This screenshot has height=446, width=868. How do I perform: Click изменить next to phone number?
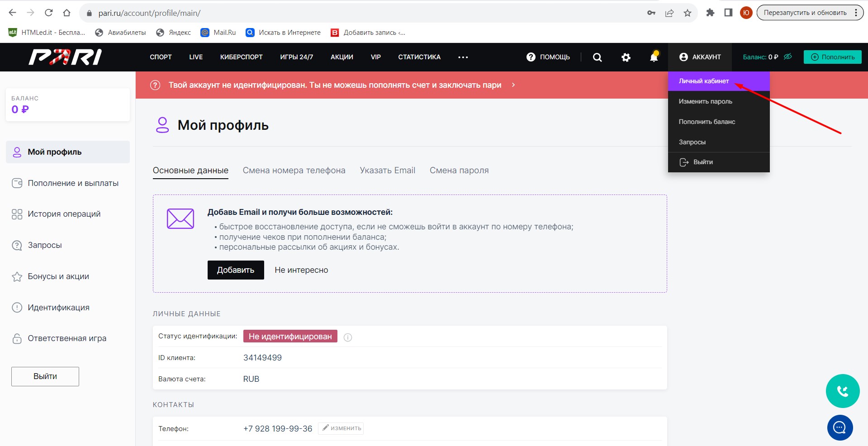point(342,428)
